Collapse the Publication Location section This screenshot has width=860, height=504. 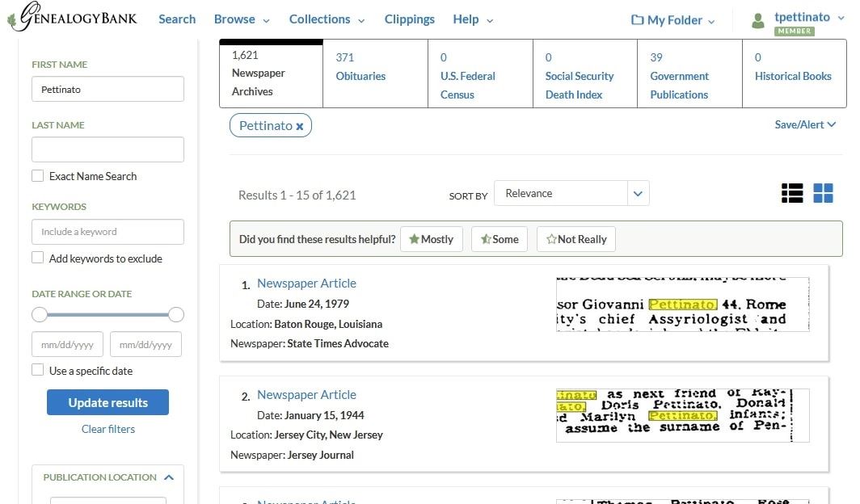(169, 477)
